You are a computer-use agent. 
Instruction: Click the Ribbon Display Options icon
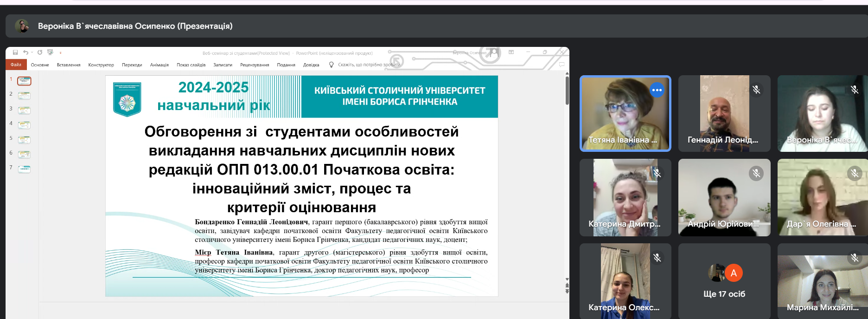[511, 52]
